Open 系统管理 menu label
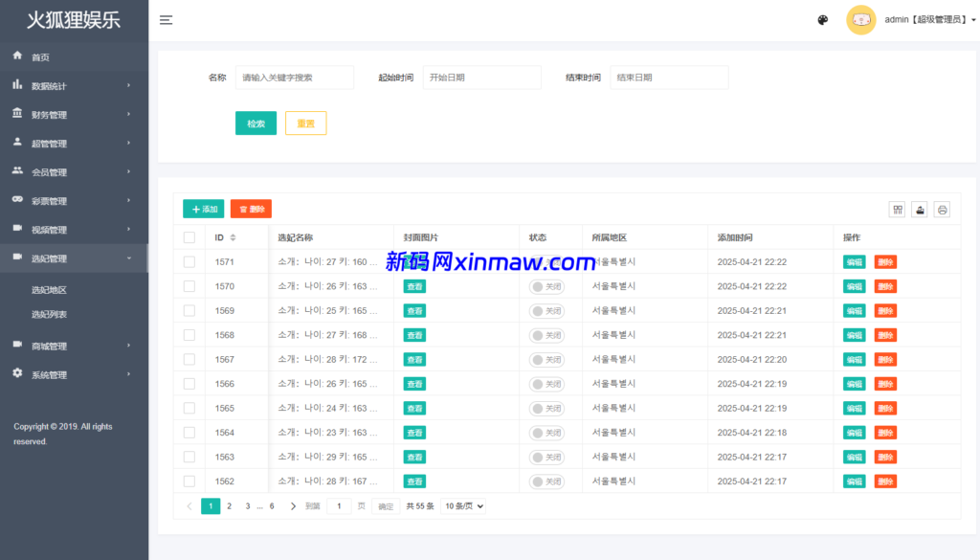 pos(49,374)
